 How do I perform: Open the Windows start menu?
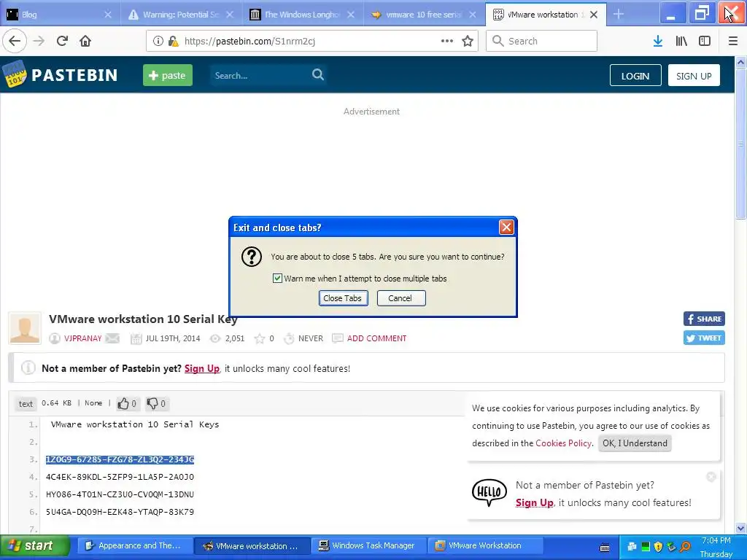pos(34,545)
